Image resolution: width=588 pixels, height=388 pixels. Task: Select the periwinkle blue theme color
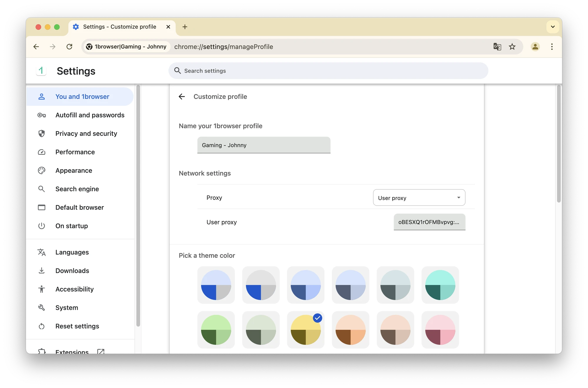coord(306,285)
